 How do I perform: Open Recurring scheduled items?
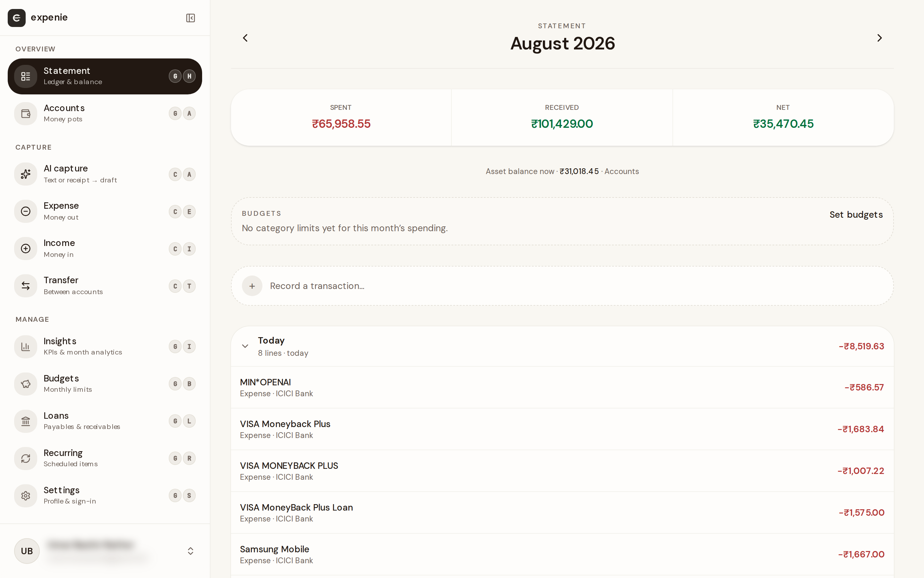tap(105, 458)
